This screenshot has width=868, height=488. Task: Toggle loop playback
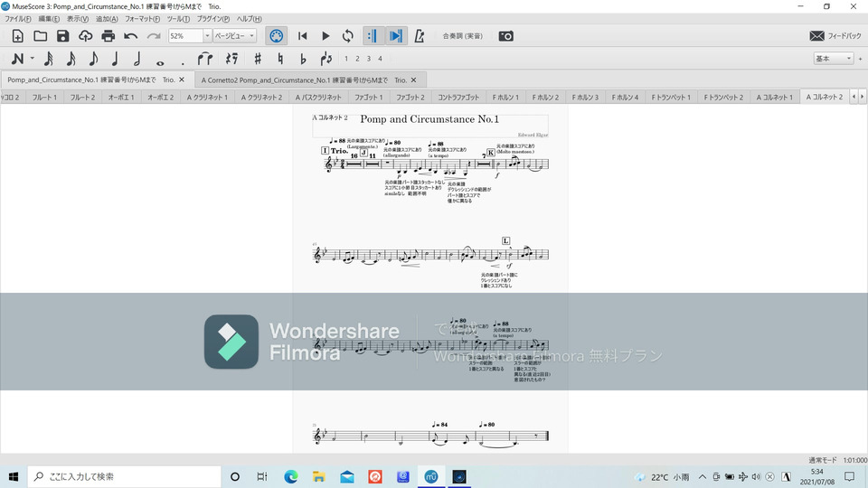point(347,36)
